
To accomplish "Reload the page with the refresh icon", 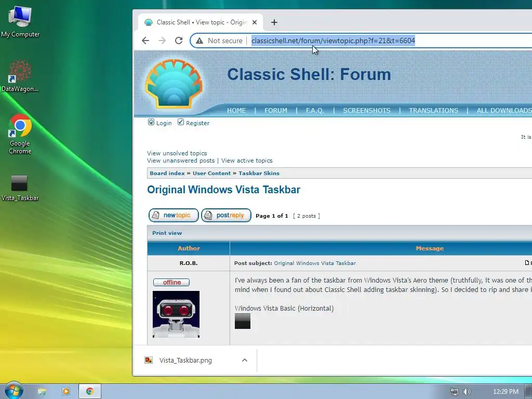I will click(179, 41).
